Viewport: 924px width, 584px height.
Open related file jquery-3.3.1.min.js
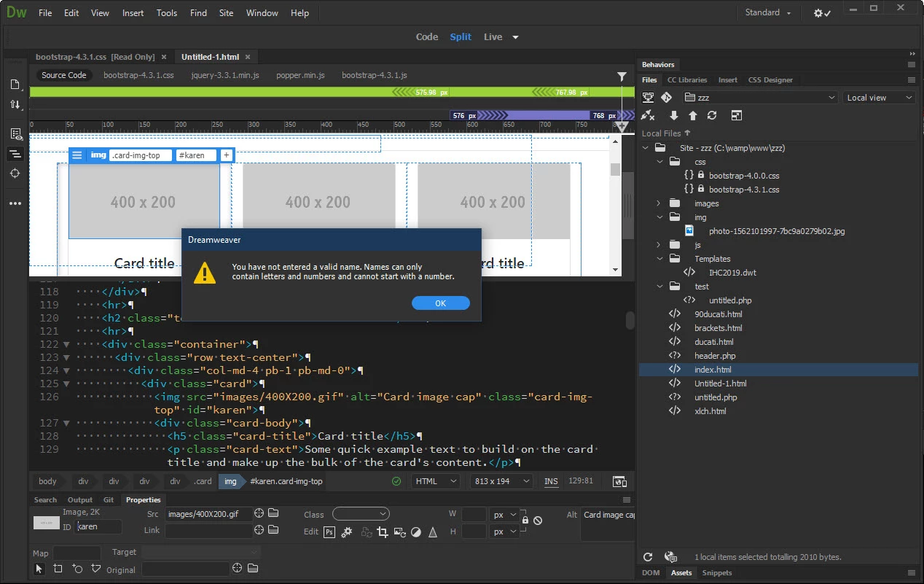225,75
